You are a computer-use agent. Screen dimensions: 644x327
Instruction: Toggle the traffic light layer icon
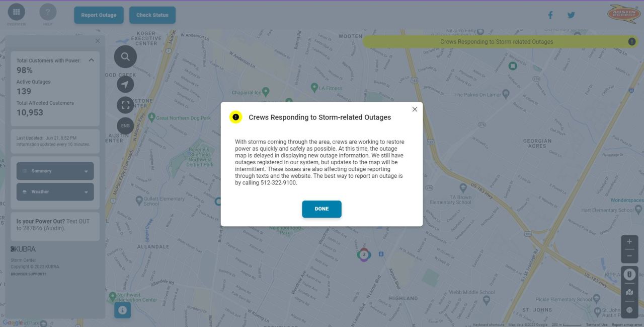click(629, 275)
